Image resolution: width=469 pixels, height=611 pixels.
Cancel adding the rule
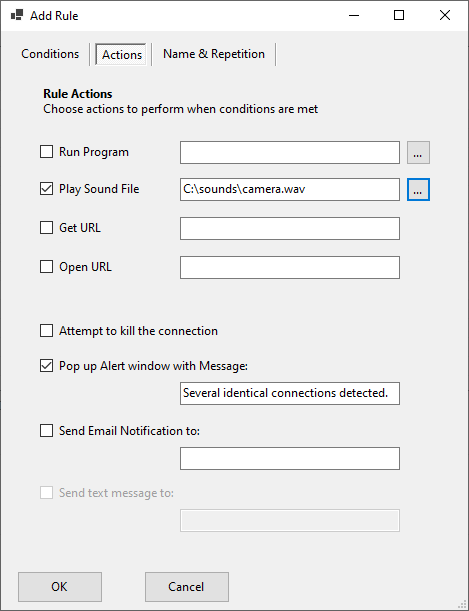point(187,587)
